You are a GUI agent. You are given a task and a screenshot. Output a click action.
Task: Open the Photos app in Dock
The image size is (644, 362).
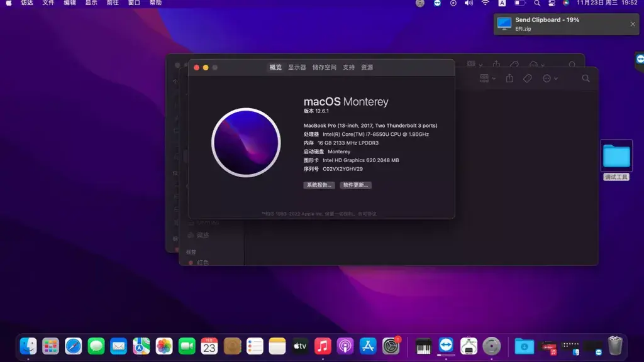[164, 346]
